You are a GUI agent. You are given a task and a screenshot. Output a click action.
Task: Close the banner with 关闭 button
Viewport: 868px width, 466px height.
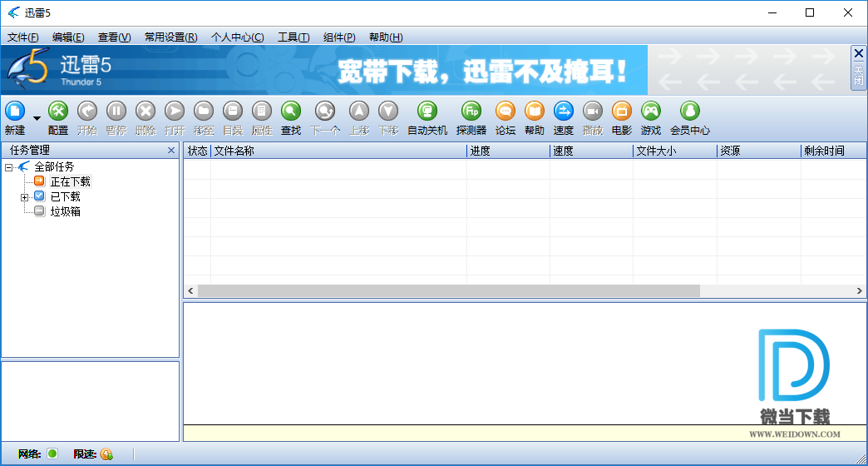click(x=858, y=67)
